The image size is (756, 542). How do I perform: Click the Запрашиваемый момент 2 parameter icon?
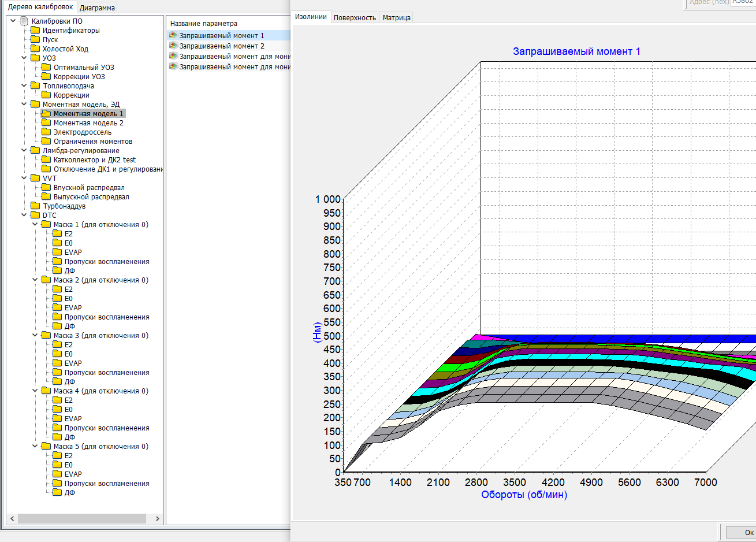click(x=173, y=46)
